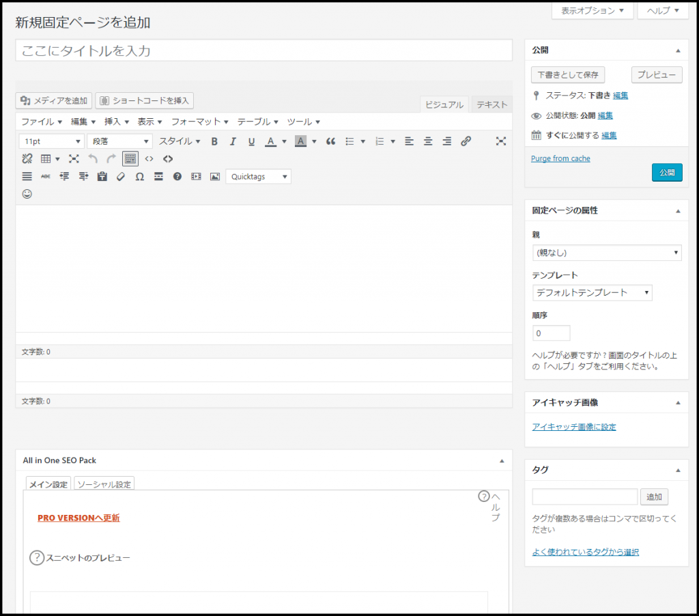The width and height of the screenshot is (699, 616).
Task: Collapse the 公開 publish panel
Action: point(678,51)
